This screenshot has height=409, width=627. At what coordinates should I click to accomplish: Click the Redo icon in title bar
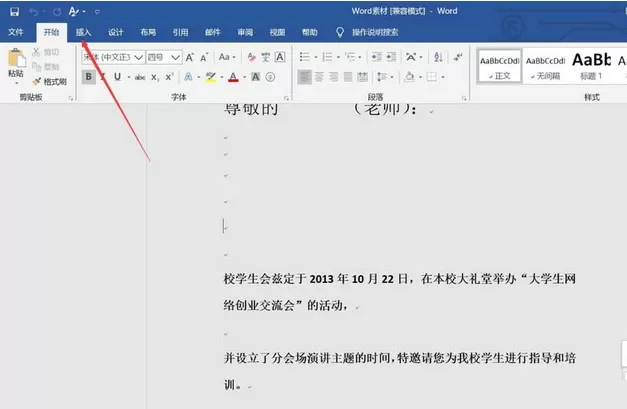(57, 12)
